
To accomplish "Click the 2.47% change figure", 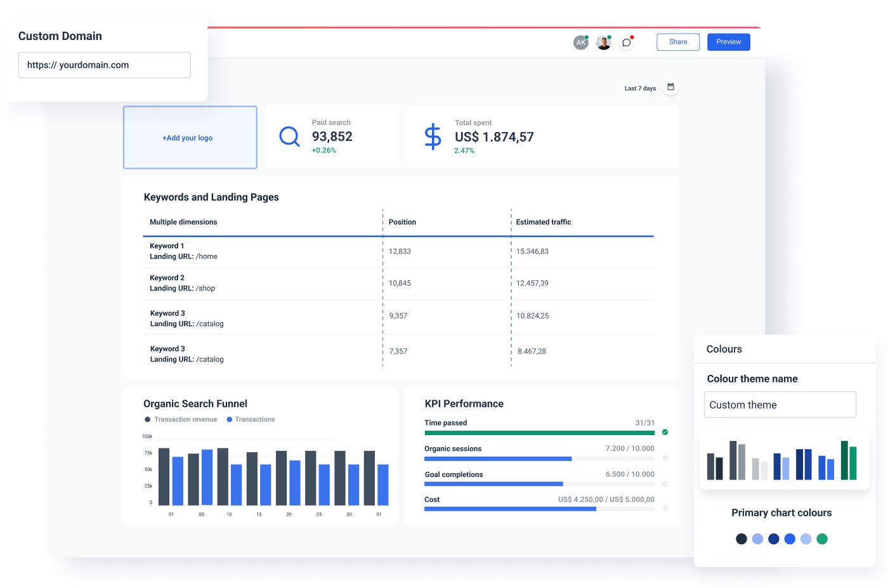I will [464, 151].
